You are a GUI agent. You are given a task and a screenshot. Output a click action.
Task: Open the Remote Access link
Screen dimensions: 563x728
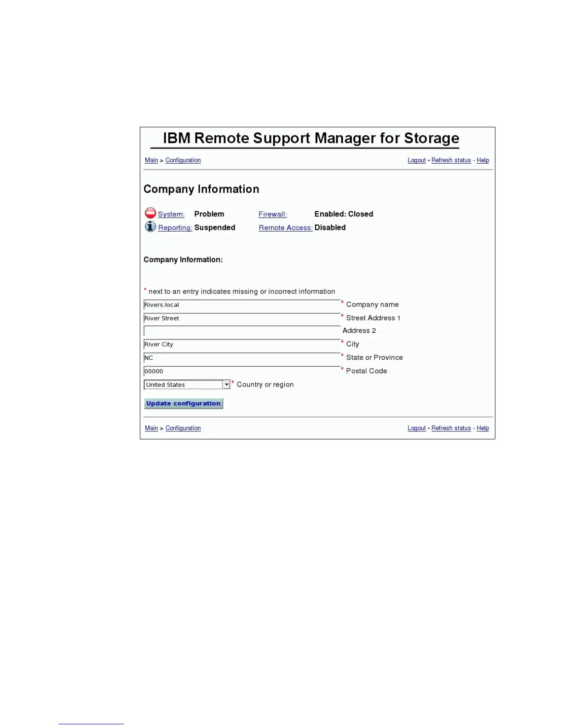(x=286, y=228)
